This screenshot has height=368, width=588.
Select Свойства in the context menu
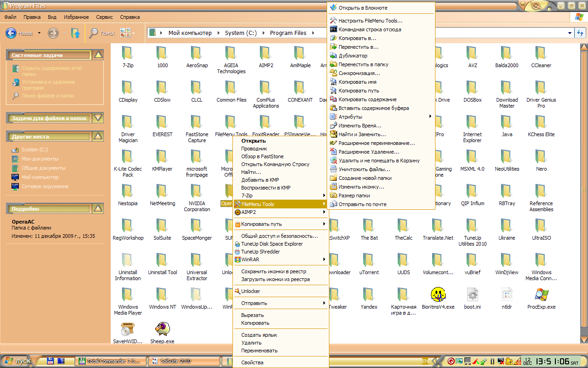click(x=252, y=362)
